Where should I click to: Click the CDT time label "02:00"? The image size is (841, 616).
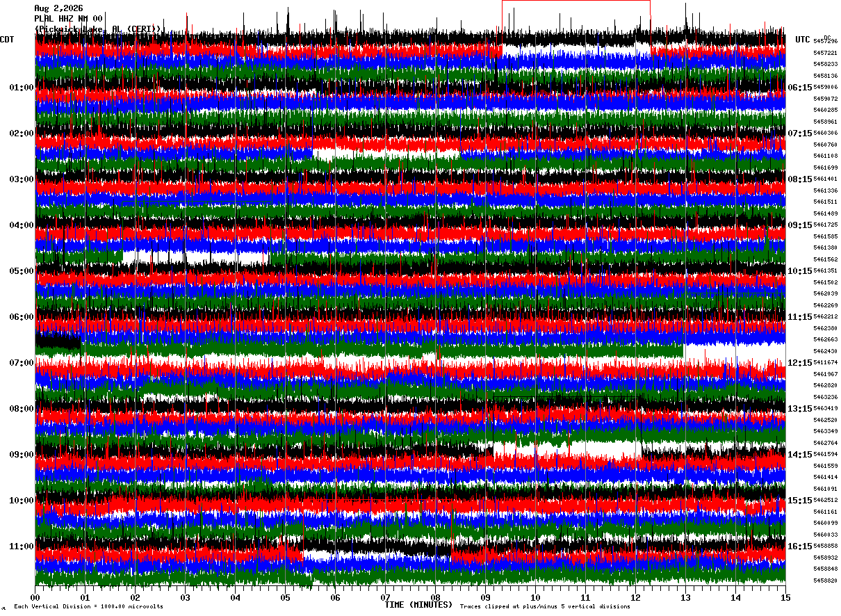pos(22,133)
